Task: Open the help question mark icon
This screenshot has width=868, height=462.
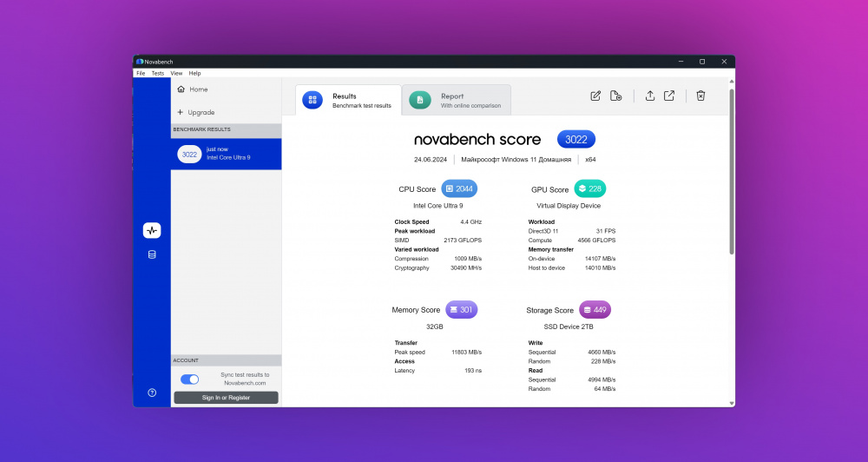Action: pyautogui.click(x=152, y=393)
